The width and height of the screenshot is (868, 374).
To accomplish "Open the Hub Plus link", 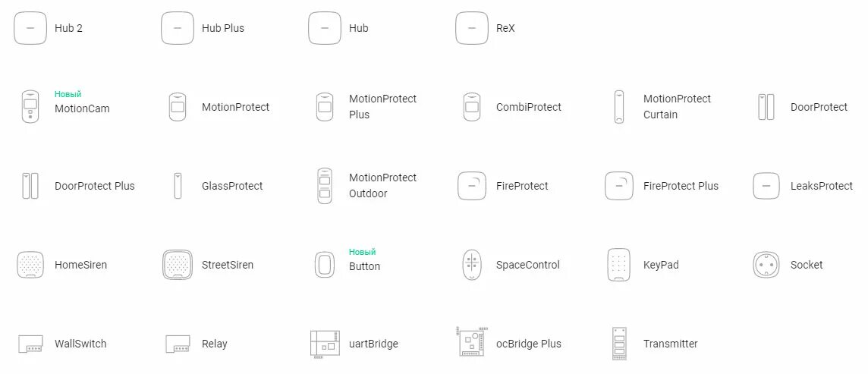I will point(223,28).
